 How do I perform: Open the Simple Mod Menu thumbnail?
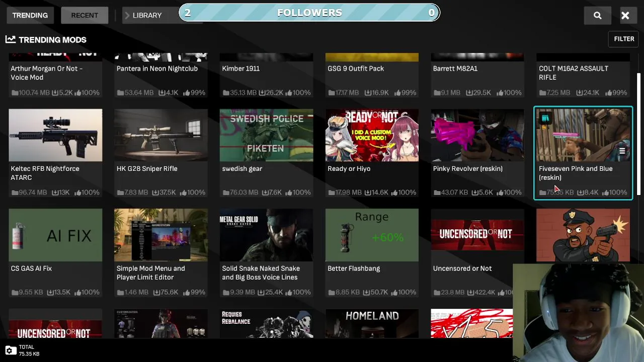coord(161,235)
